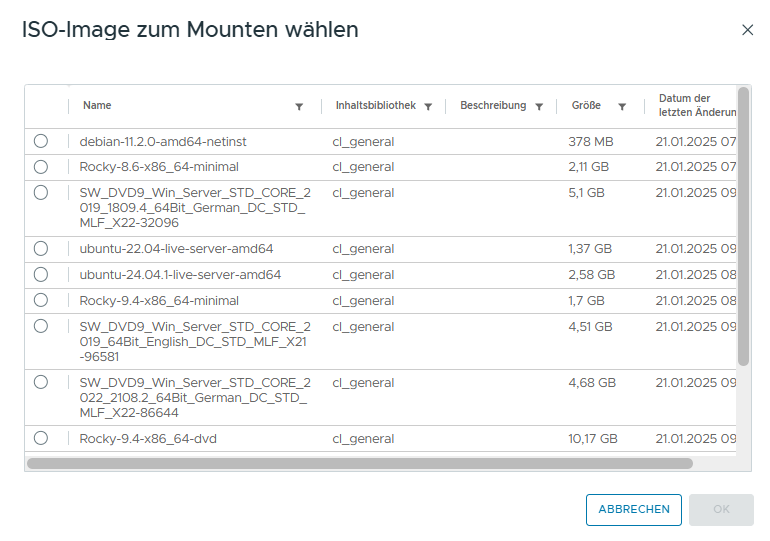
Task: Click the date cell in the debian row
Action: point(695,142)
